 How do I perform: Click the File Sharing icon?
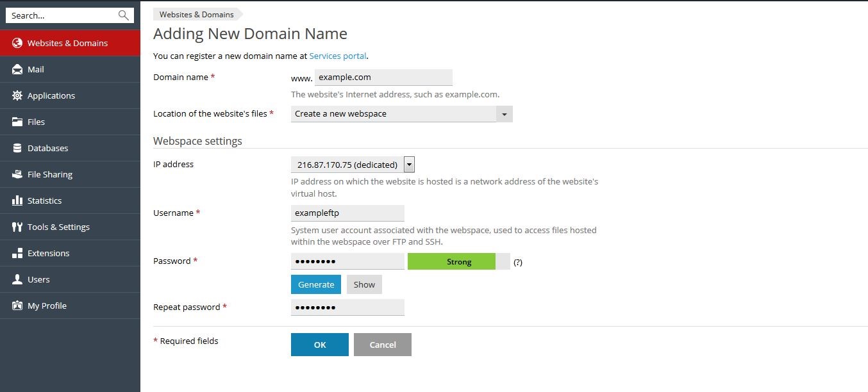click(17, 174)
